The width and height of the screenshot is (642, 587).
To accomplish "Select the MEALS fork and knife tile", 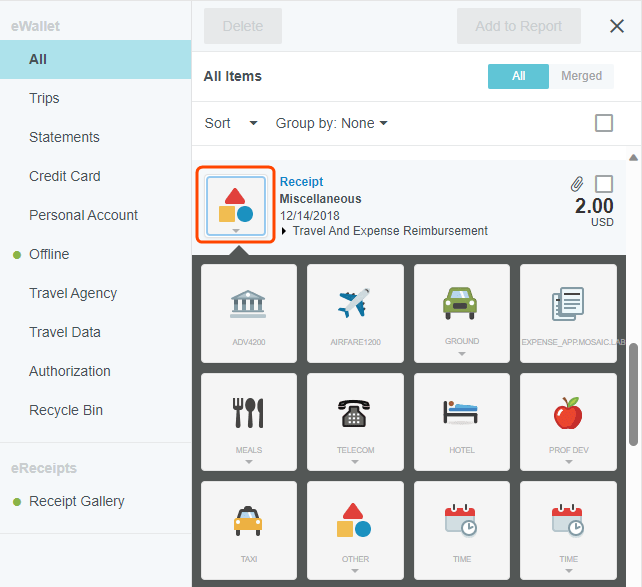I will pyautogui.click(x=248, y=420).
